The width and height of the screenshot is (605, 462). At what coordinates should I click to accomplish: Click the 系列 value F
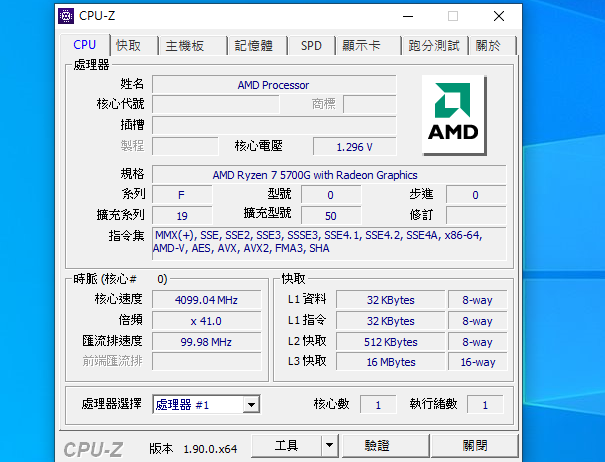coord(182,195)
